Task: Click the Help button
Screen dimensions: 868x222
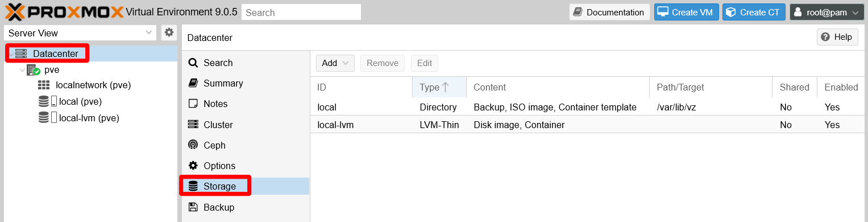Action: [837, 37]
